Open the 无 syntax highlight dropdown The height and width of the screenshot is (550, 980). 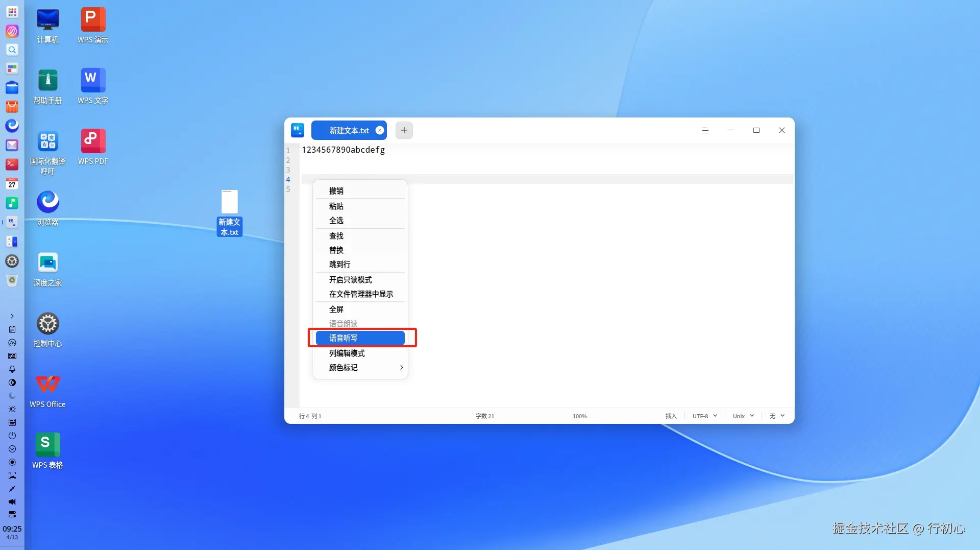777,416
